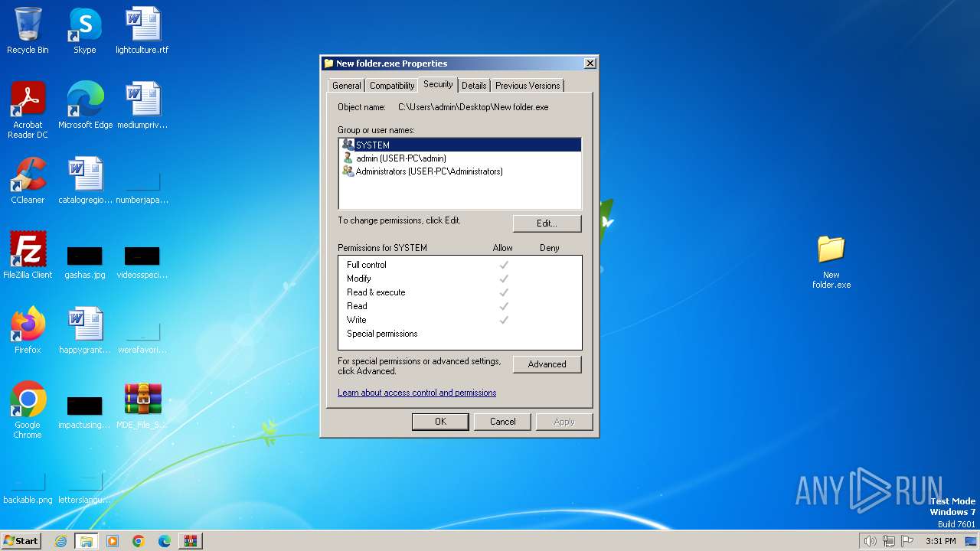
Task: Click the network tray icon
Action: pyautogui.click(x=889, y=541)
